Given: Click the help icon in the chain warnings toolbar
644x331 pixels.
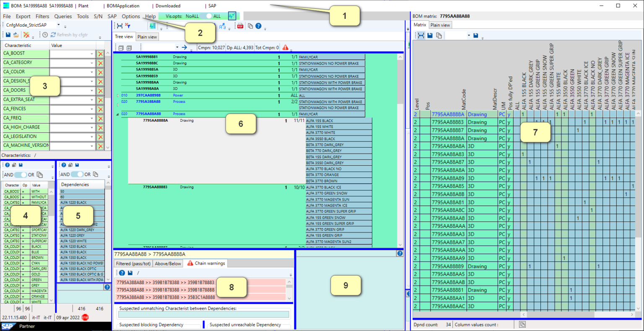Looking at the screenshot, I should pos(122,273).
